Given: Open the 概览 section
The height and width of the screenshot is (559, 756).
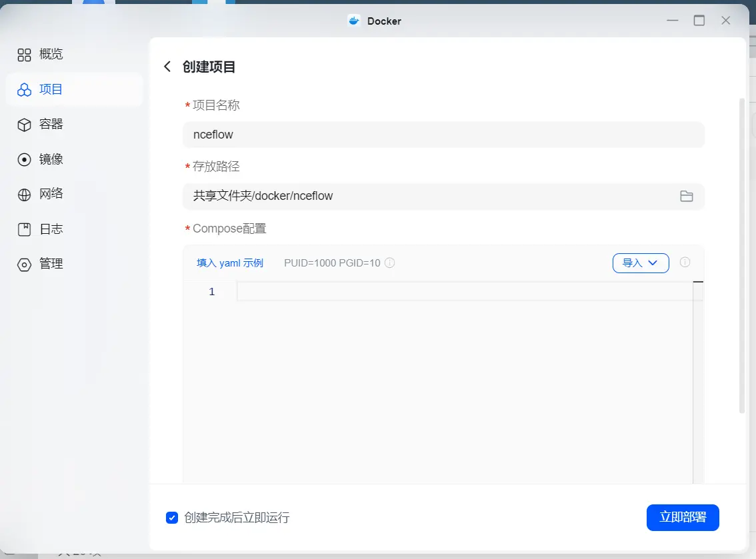Looking at the screenshot, I should pyautogui.click(x=74, y=55).
